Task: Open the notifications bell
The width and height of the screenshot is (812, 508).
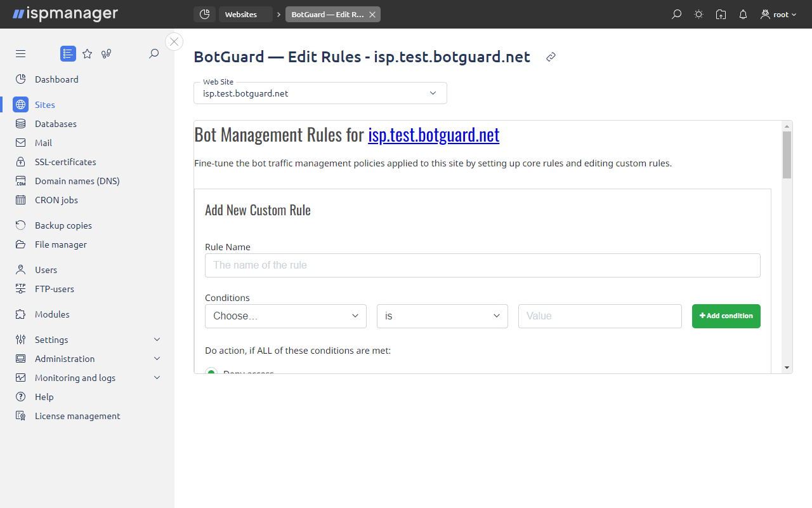Action: 743,15
